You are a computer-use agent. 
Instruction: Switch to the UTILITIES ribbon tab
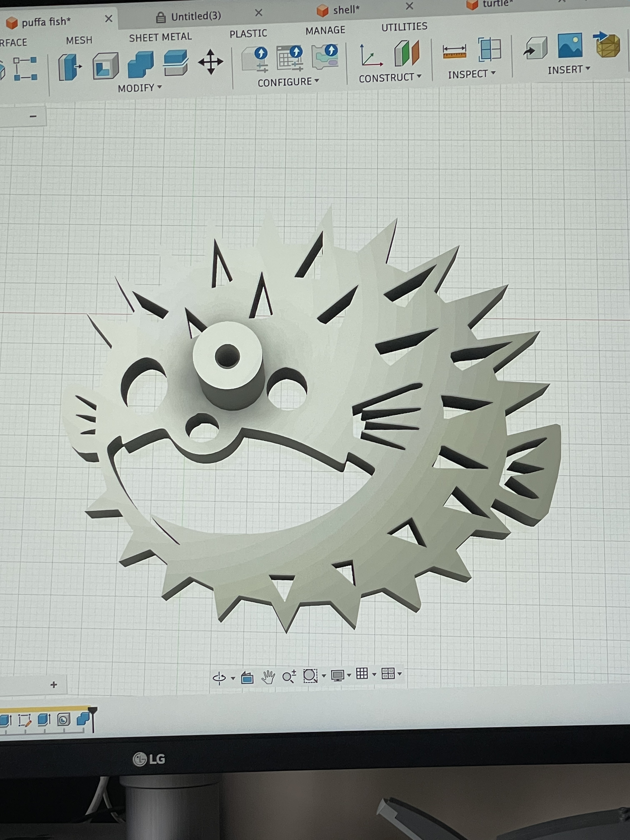(404, 27)
